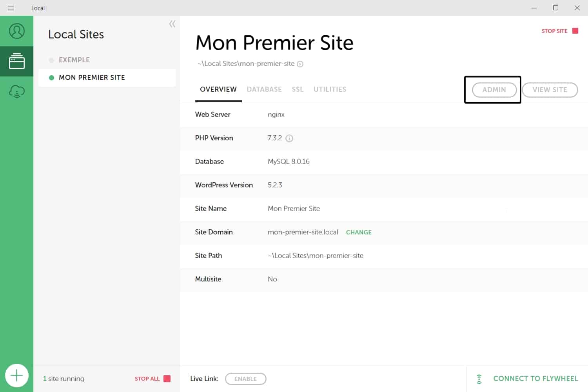Image resolution: width=588 pixels, height=392 pixels.
Task: Stop the site via STOP SITE text
Action: click(x=554, y=31)
